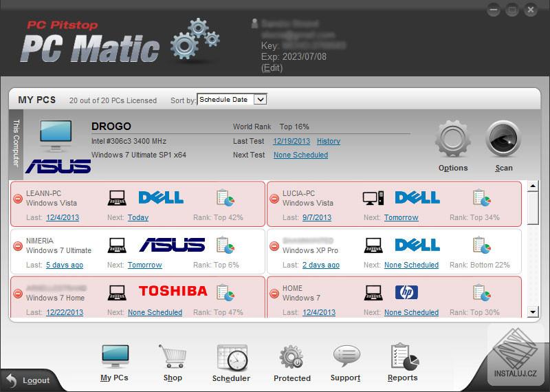
Task: Click the desktop tower icon of LUCIA-PC
Action: [373, 198]
